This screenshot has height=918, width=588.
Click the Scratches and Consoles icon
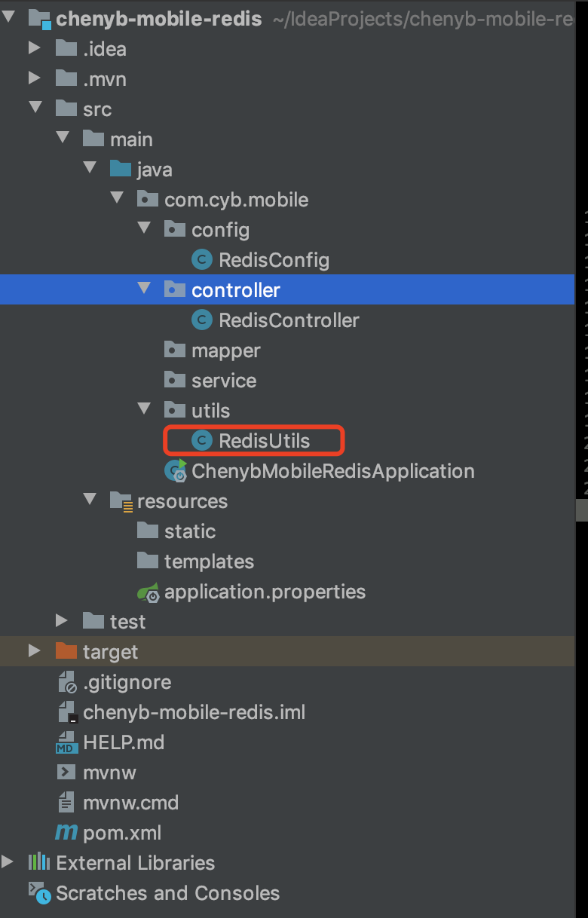39,893
